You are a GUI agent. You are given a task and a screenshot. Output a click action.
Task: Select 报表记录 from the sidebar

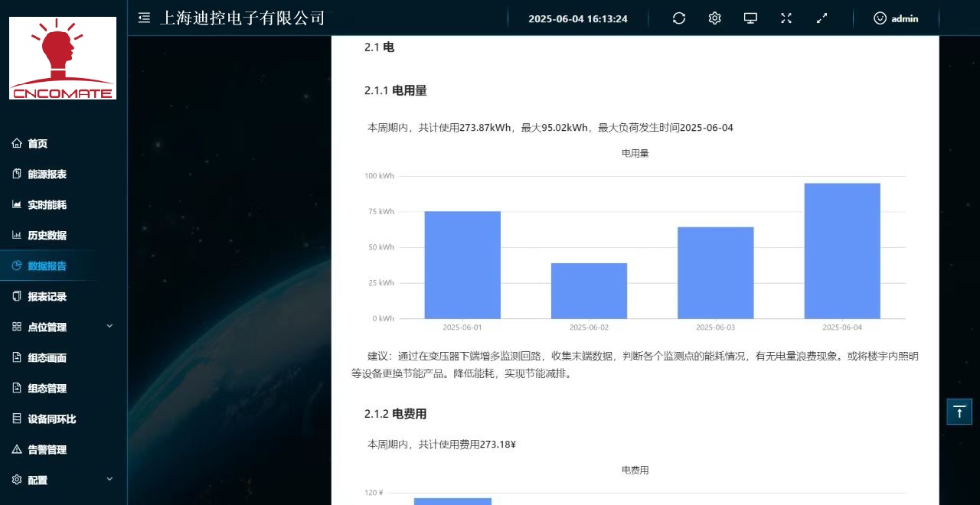(47, 297)
